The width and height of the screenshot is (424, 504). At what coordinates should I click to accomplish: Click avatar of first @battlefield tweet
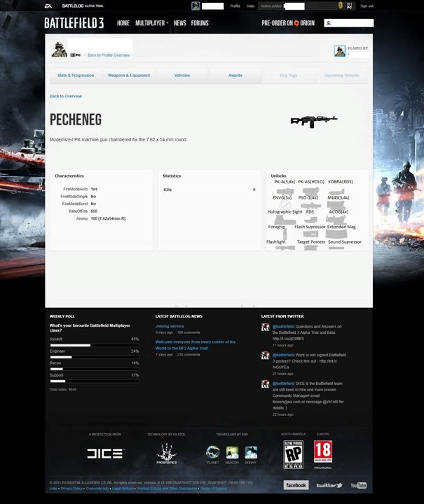tap(266, 327)
